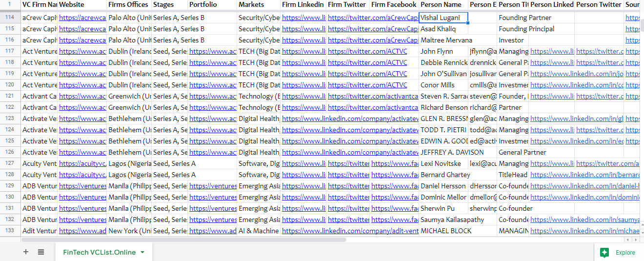Select cell containing John Flynn
This screenshot has width=644, height=261.
pos(443,51)
